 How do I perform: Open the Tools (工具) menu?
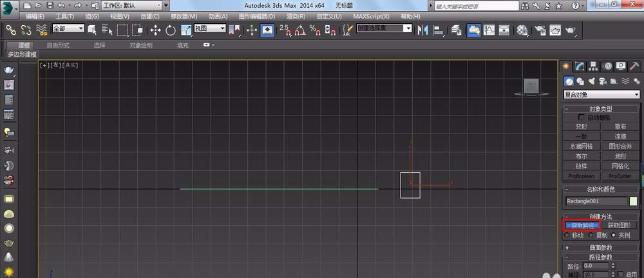pyautogui.click(x=65, y=17)
